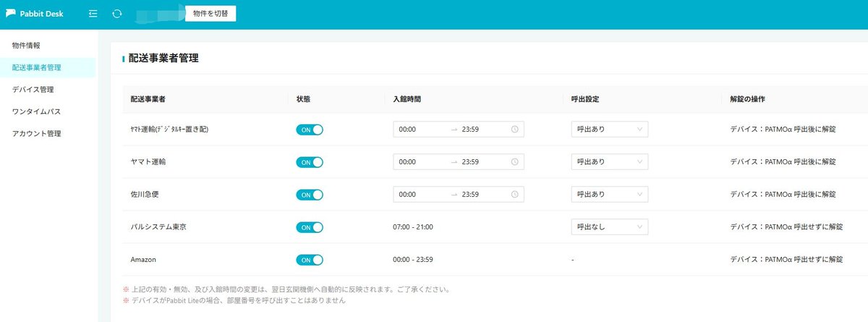Screen dimensions: 868x322
Task: Click 呼出せずに解錠 text in パルシステム東京 row
Action: tap(818, 227)
